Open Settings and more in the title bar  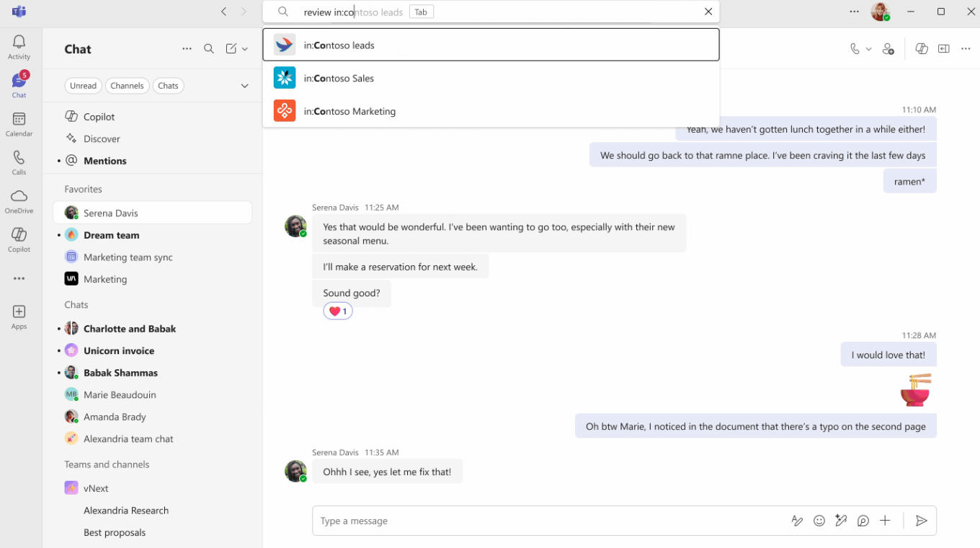pyautogui.click(x=855, y=12)
